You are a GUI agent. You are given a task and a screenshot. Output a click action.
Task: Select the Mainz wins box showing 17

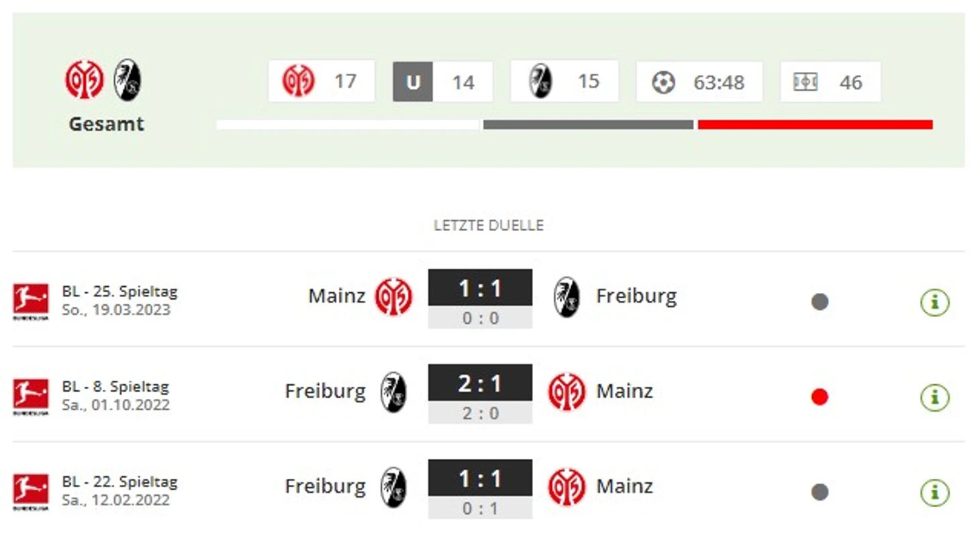point(322,81)
